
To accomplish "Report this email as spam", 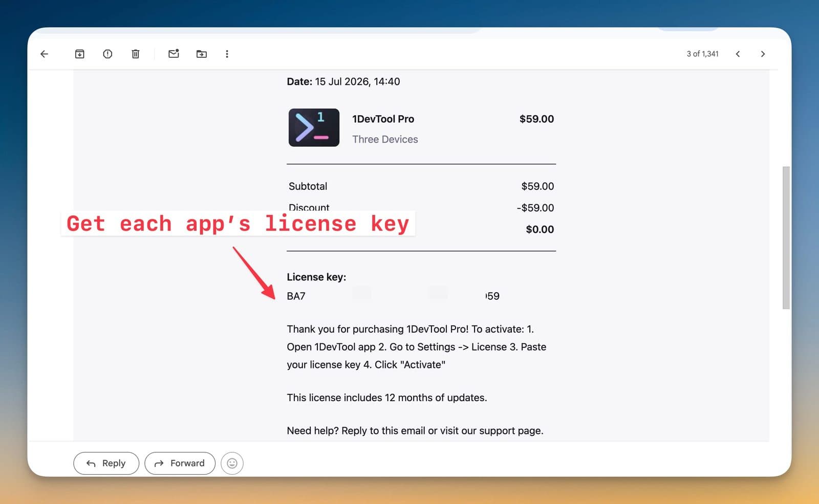I will coord(107,54).
